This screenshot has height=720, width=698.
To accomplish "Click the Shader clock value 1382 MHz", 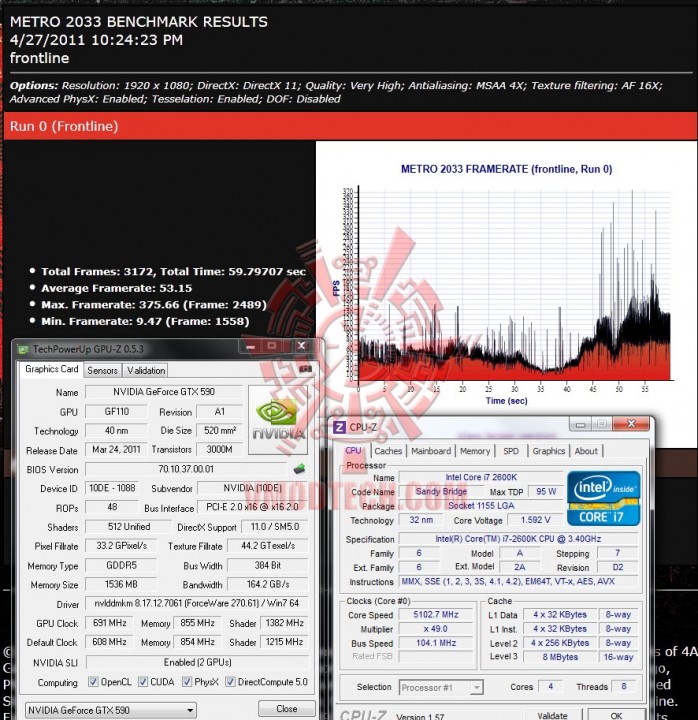I will coord(284,623).
